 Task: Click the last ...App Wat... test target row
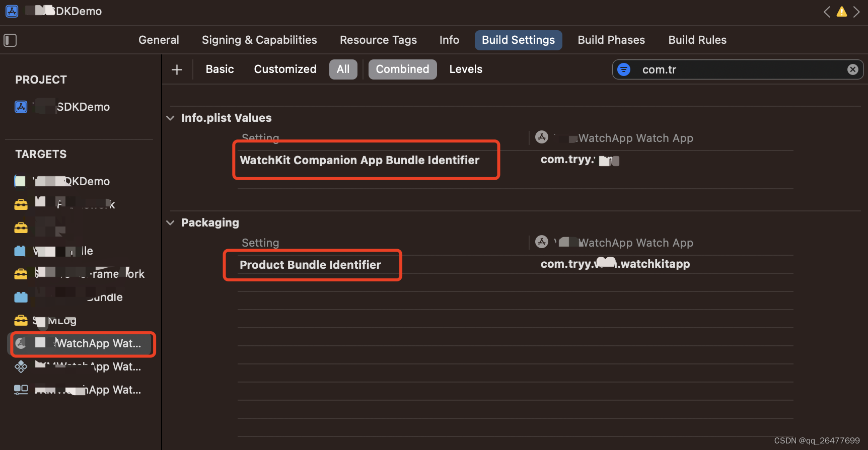[78, 390]
